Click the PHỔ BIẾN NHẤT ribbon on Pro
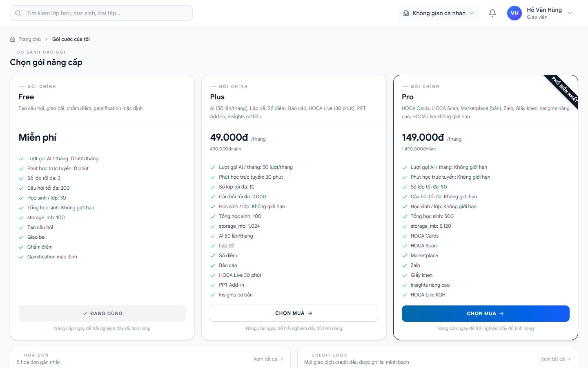 pos(564,89)
